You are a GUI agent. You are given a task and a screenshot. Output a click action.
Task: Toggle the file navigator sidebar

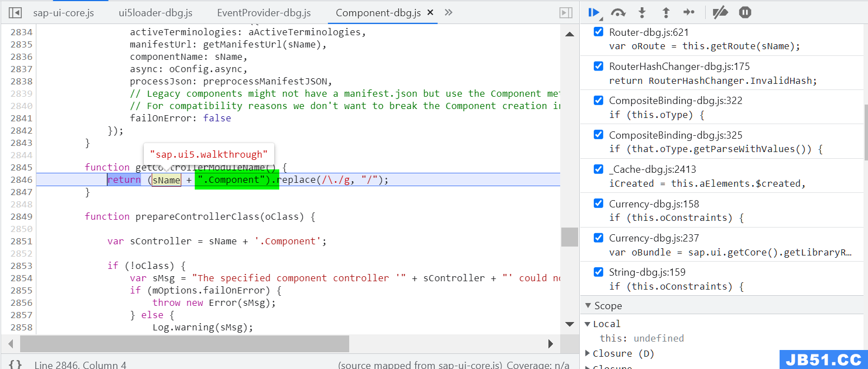[15, 12]
